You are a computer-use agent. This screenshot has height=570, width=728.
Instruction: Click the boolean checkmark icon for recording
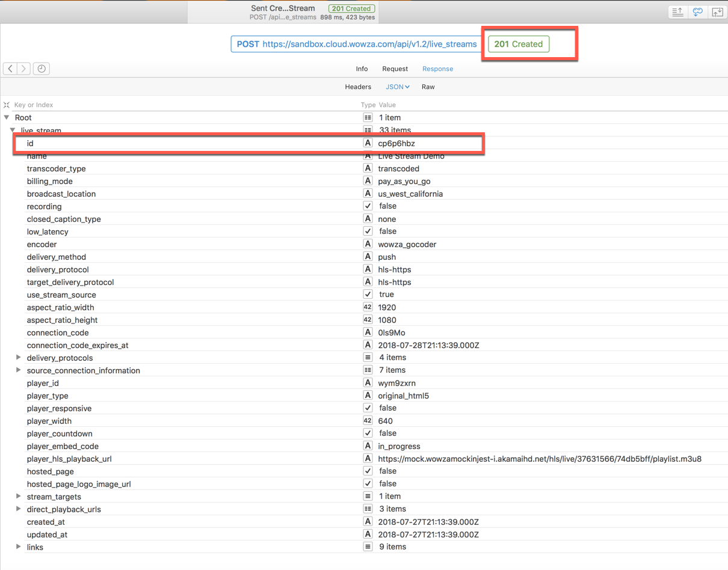coord(368,206)
